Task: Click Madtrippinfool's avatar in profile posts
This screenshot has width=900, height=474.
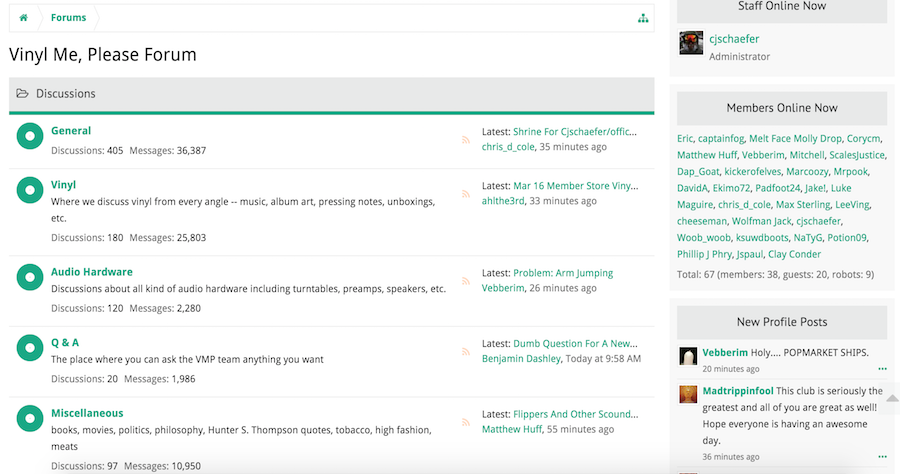Action: pyautogui.click(x=688, y=394)
